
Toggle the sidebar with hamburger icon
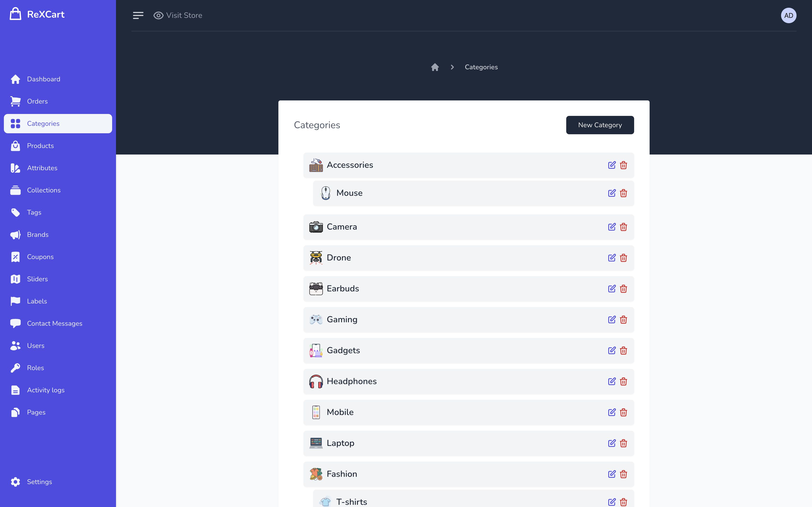pyautogui.click(x=138, y=15)
